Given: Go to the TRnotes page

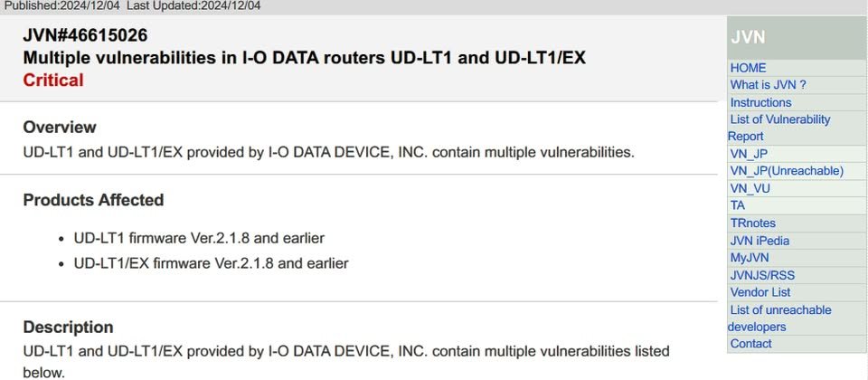Looking at the screenshot, I should tap(753, 223).
